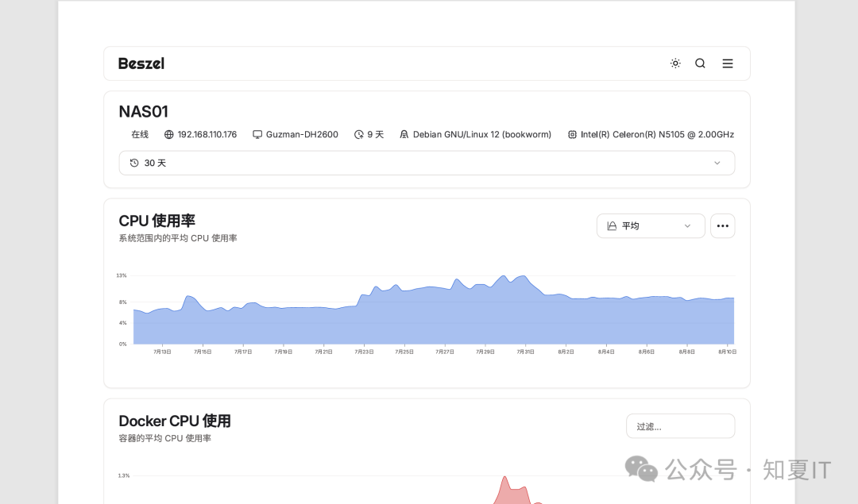The height and width of the screenshot is (504, 858).
Task: Click the 过滤 filter input field
Action: pyautogui.click(x=680, y=426)
